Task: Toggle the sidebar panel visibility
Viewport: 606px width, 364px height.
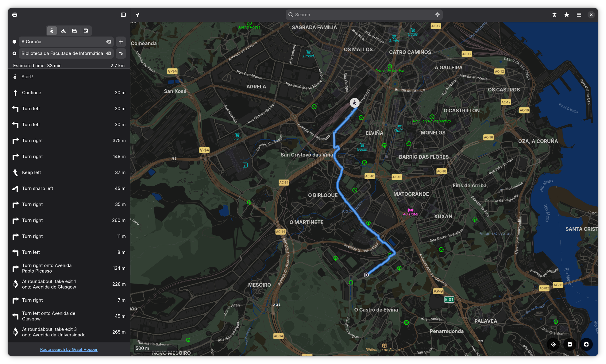Action: (123, 15)
